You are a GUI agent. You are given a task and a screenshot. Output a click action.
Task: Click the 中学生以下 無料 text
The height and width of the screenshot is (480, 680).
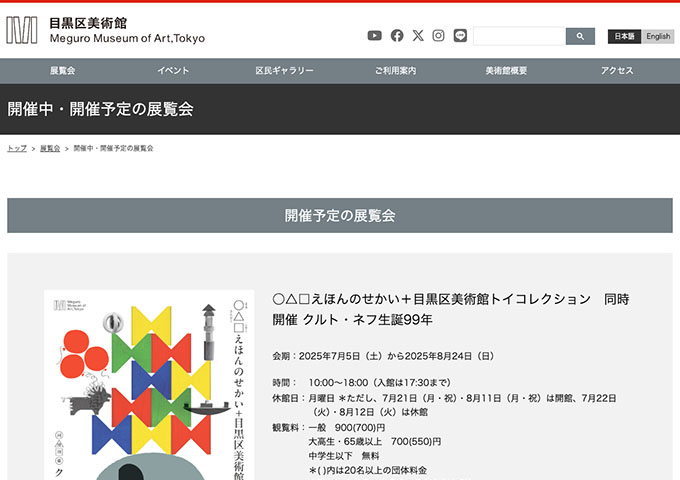tap(344, 456)
